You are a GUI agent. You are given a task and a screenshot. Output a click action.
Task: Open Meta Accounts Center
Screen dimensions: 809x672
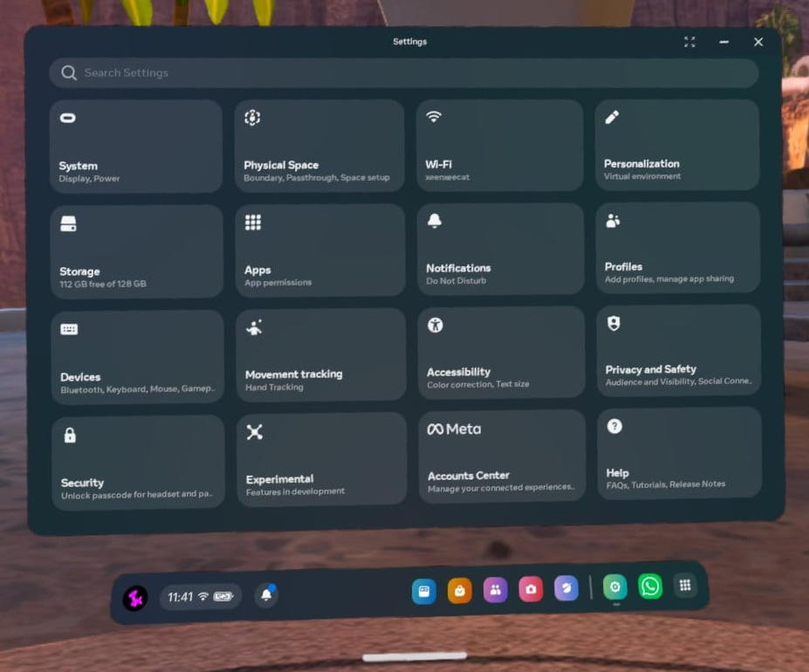pyautogui.click(x=502, y=456)
